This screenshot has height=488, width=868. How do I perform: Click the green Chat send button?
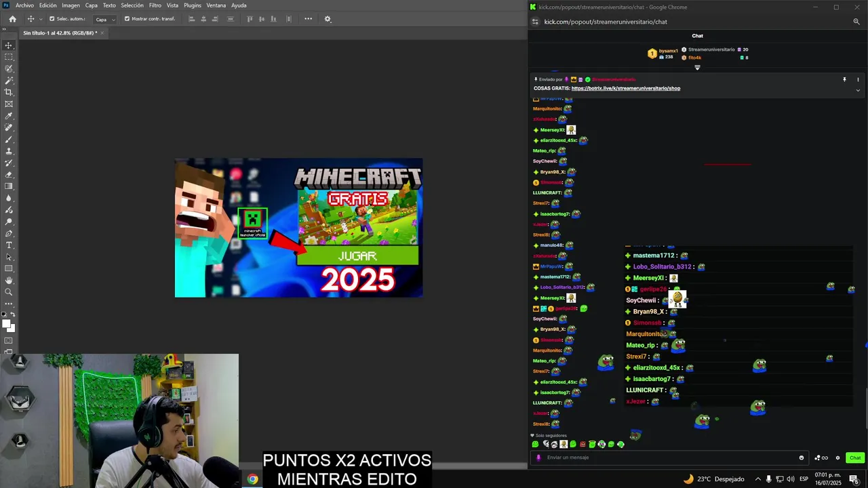[x=855, y=457]
